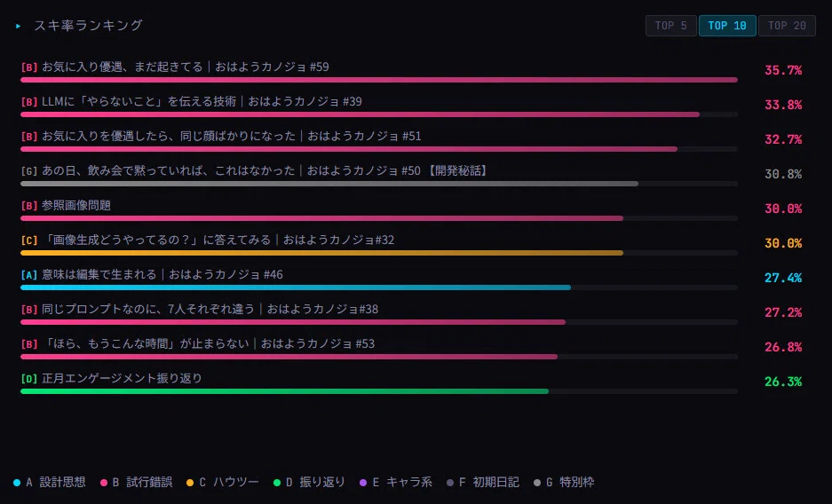Toggle the green D 振り返り legend dot
The image size is (832, 504).
[x=276, y=483]
